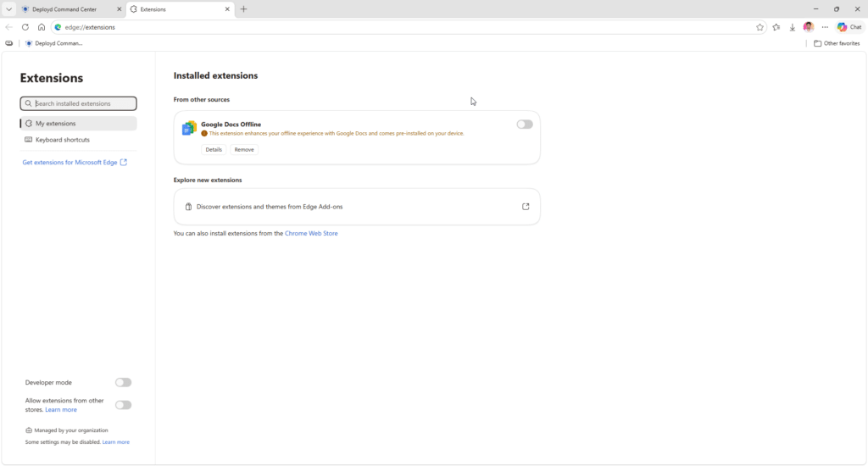Open the Deployd Comman... bookmark
Viewport: 868px width, 466px height.
[53, 43]
